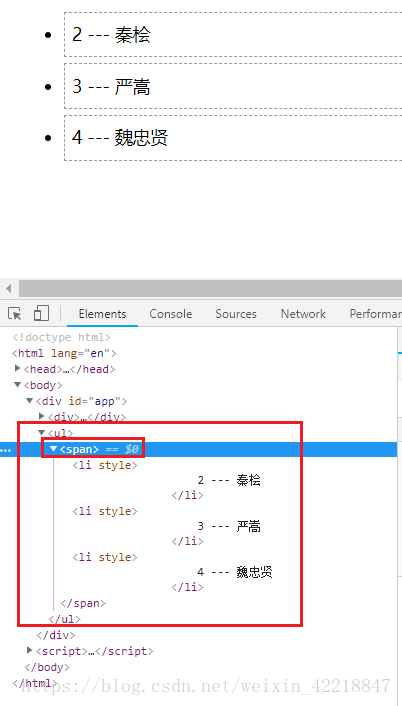This screenshot has width=402, height=706.
Task: Select the html lang="en" node
Action: (64, 353)
